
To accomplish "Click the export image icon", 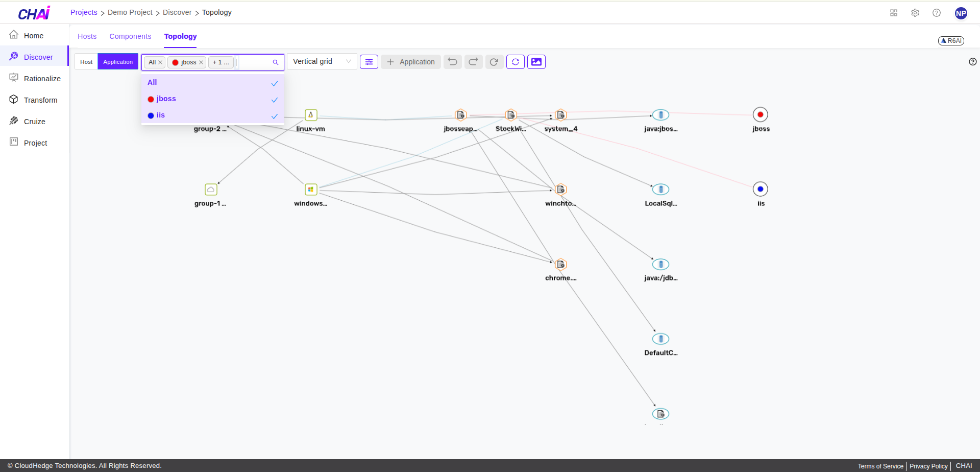I will (536, 61).
